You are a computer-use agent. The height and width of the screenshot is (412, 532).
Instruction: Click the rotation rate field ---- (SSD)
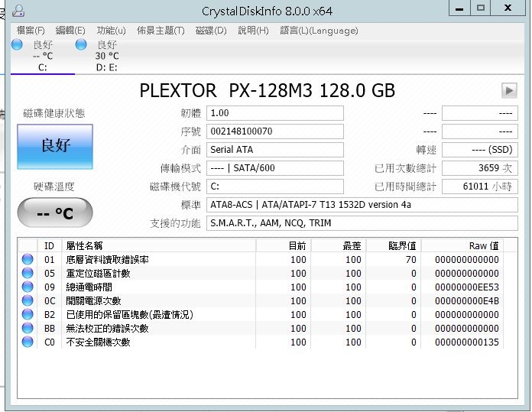480,150
